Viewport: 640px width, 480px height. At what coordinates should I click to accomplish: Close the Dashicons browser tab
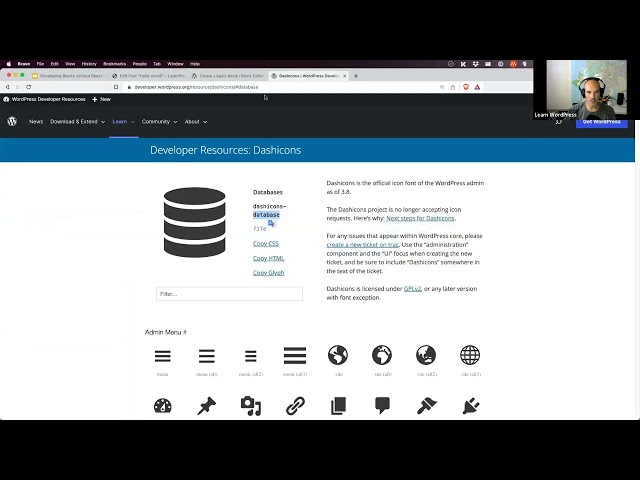click(x=344, y=76)
